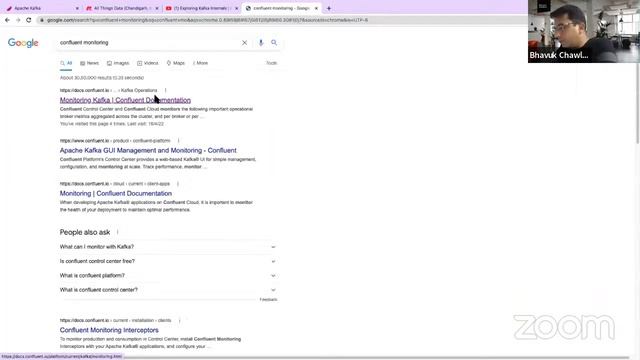Open Apache Kafka GUI Management and Monitoring link
Screen dimensions: 640x360
(x=148, y=151)
